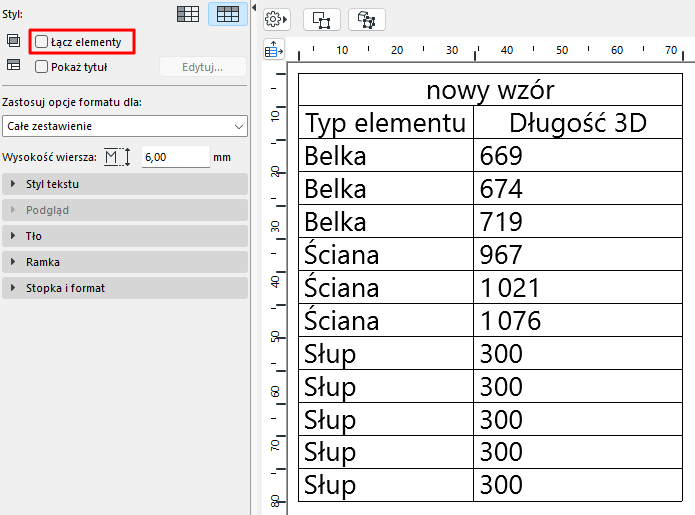Enable the Łącz elementy checkbox
Image resolution: width=695 pixels, height=515 pixels.
[x=41, y=42]
